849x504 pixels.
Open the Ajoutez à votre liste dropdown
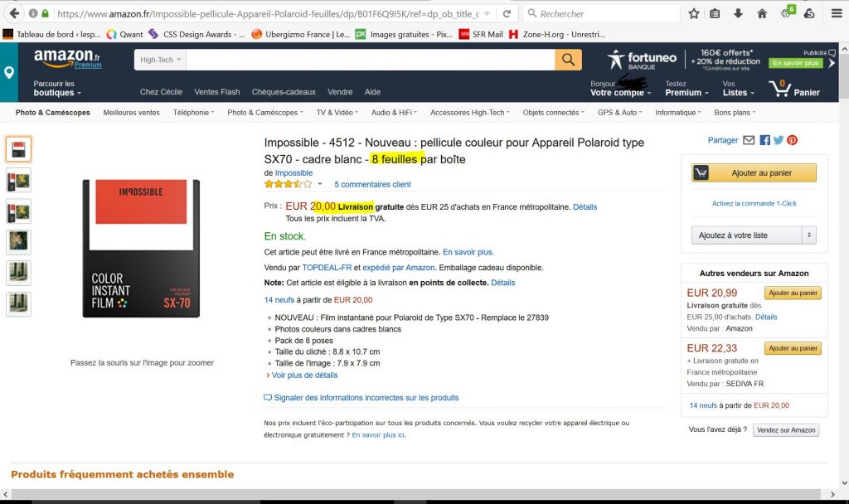(754, 235)
